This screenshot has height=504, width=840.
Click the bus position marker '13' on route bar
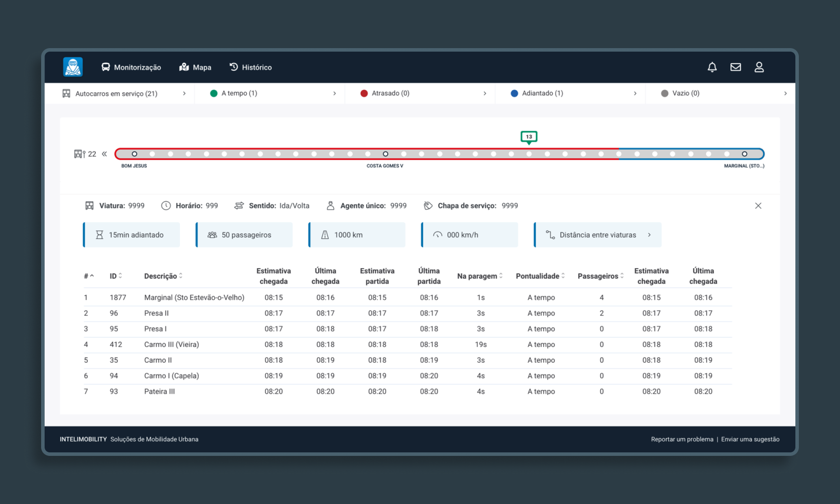tap(529, 137)
